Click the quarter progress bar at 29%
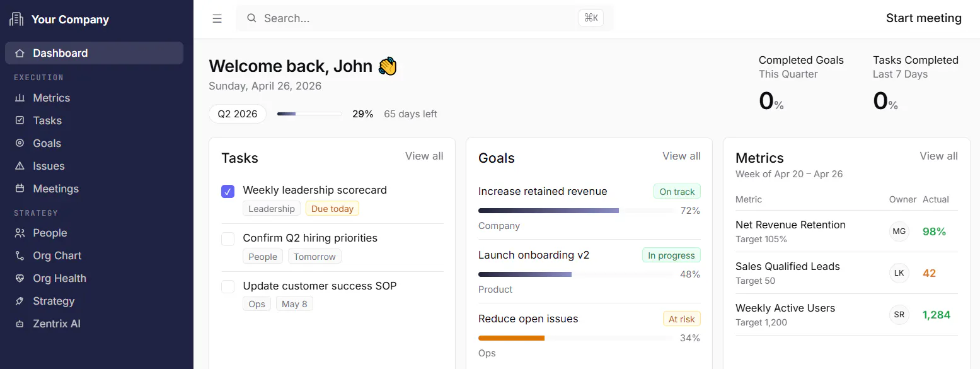This screenshot has height=369, width=980. coord(309,114)
